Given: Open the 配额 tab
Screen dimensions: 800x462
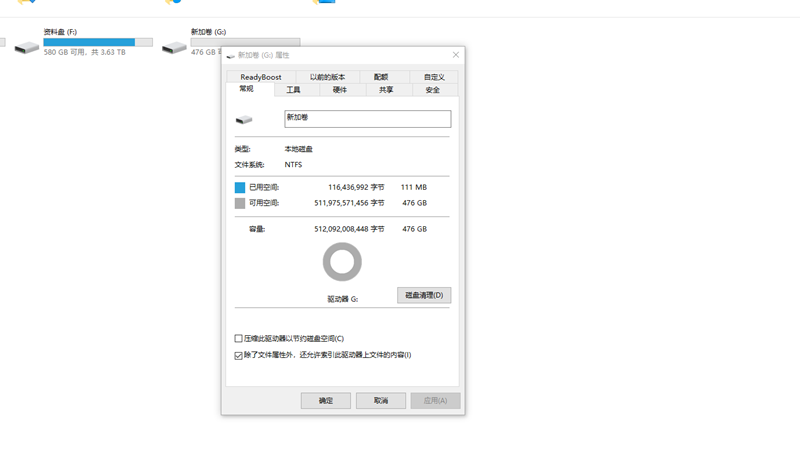Looking at the screenshot, I should [381, 77].
